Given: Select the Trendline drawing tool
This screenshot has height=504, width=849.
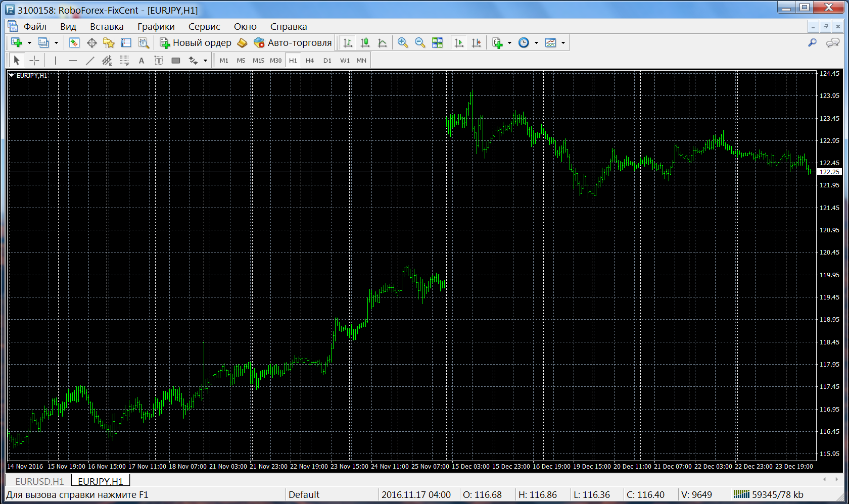Looking at the screenshot, I should pyautogui.click(x=90, y=61).
